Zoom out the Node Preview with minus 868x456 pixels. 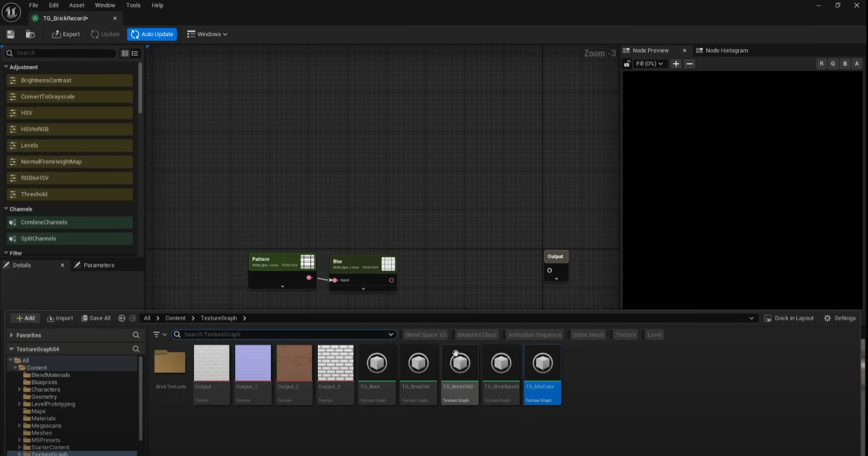tap(689, 64)
